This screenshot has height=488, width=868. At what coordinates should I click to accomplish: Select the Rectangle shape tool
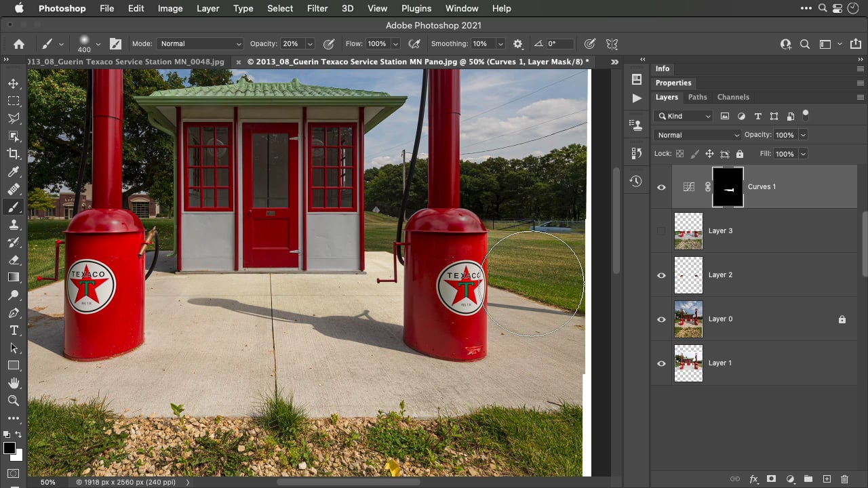coord(13,365)
